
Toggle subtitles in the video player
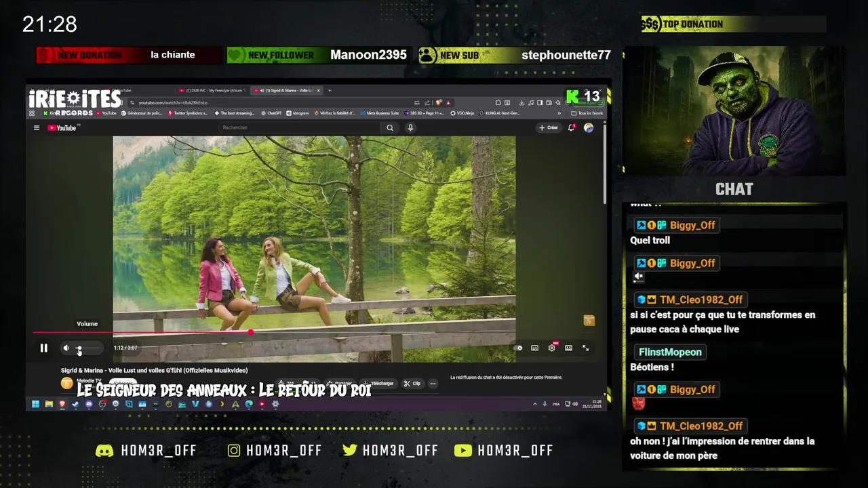point(534,348)
